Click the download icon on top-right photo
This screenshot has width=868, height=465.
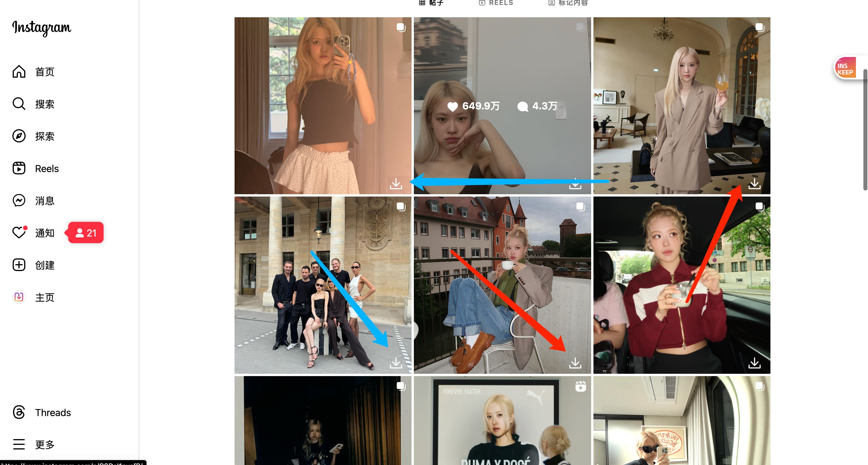click(x=755, y=184)
